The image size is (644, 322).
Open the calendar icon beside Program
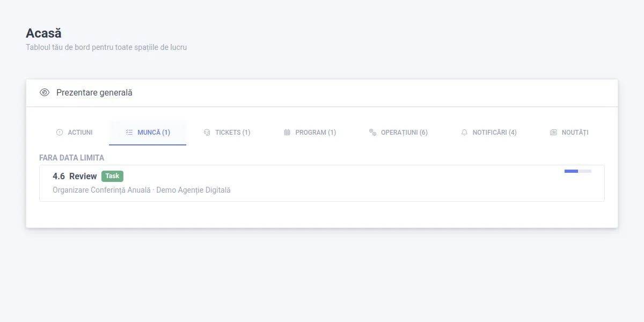pos(288,132)
